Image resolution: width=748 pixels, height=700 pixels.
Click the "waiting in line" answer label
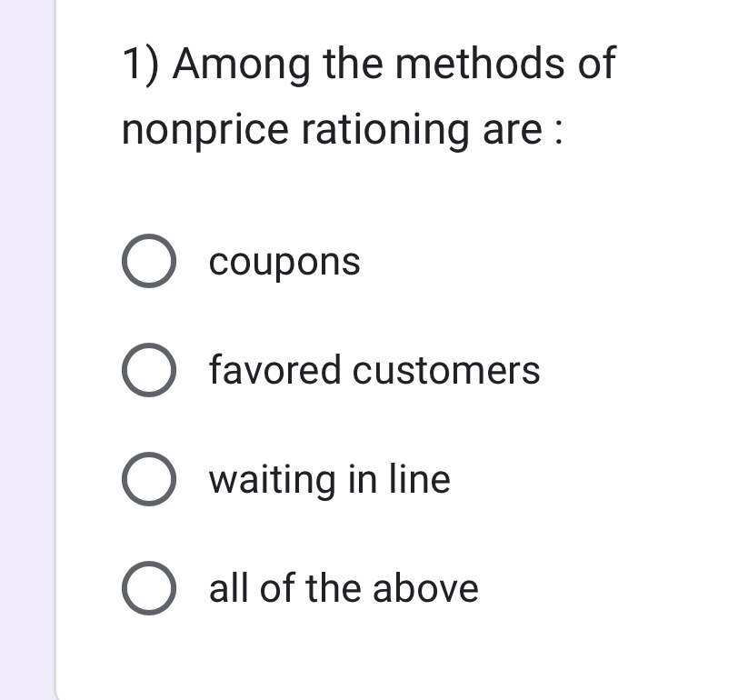click(329, 480)
